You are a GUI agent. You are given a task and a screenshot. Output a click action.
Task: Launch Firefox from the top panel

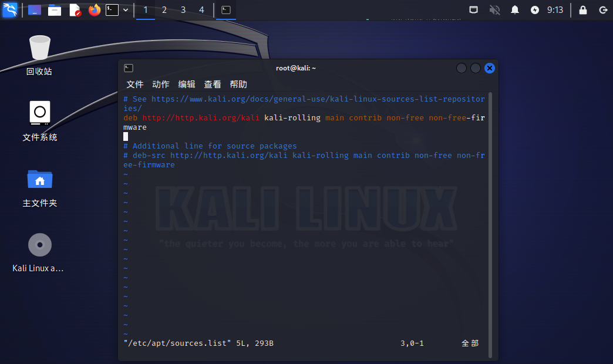pyautogui.click(x=94, y=10)
